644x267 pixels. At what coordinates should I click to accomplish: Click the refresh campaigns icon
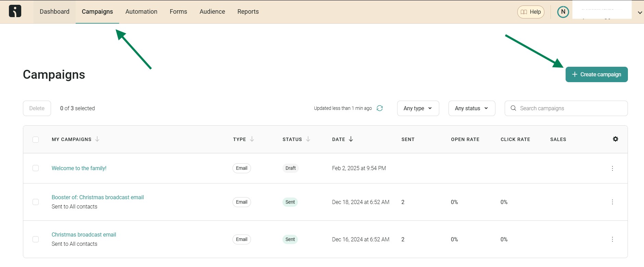coord(379,108)
